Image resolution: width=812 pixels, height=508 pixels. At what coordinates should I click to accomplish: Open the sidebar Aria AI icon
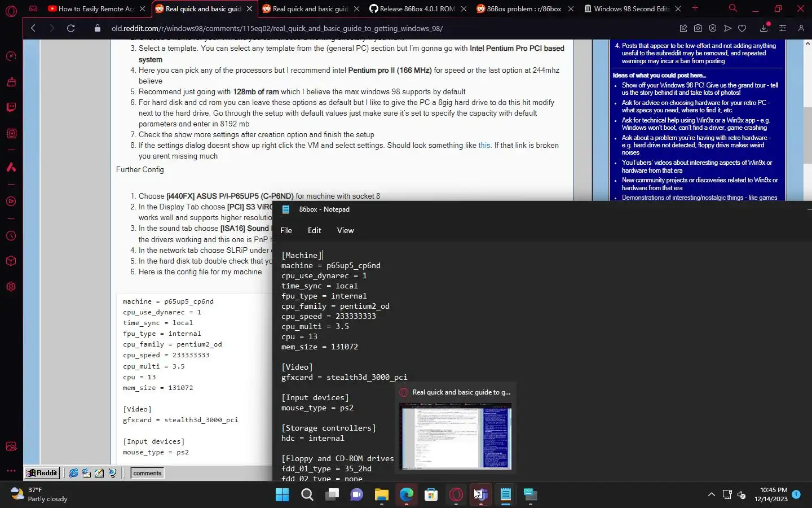pyautogui.click(x=11, y=167)
